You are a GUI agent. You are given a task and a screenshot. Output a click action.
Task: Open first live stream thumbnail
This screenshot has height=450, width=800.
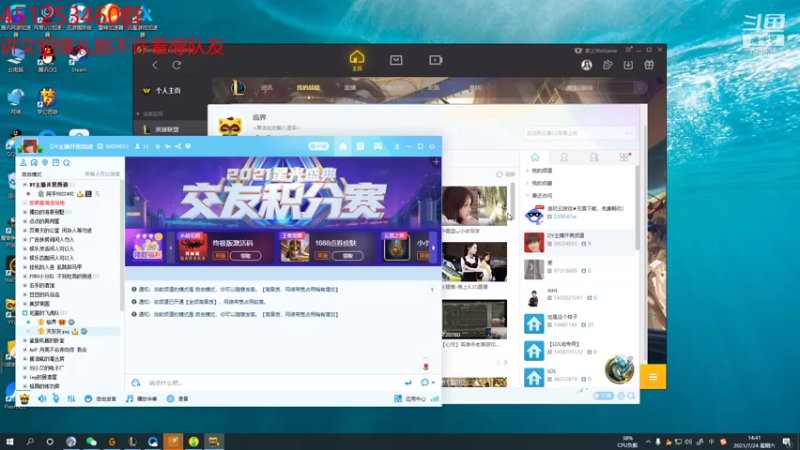pos(474,206)
